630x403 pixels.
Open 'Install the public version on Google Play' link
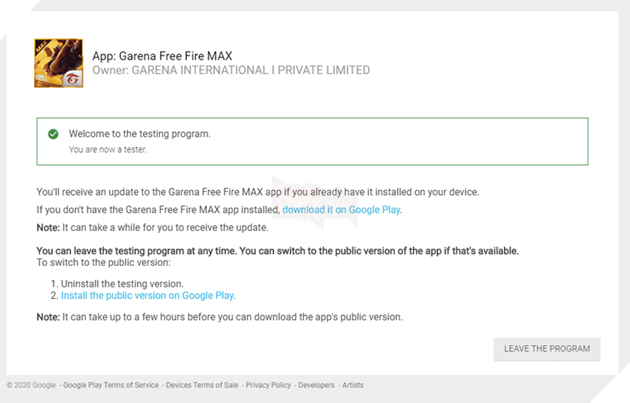(148, 295)
